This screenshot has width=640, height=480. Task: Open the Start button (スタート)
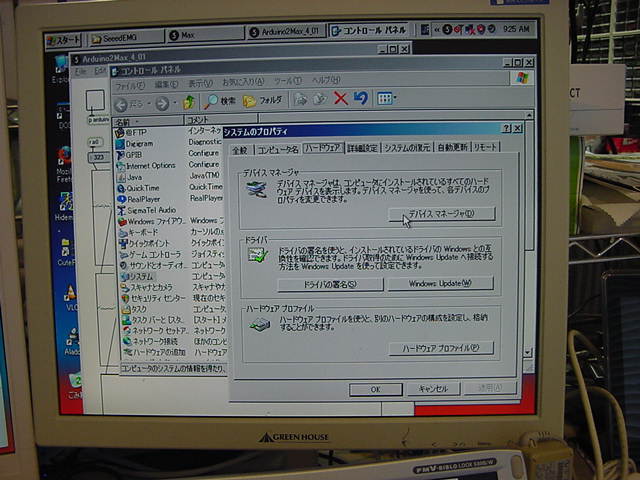64,40
